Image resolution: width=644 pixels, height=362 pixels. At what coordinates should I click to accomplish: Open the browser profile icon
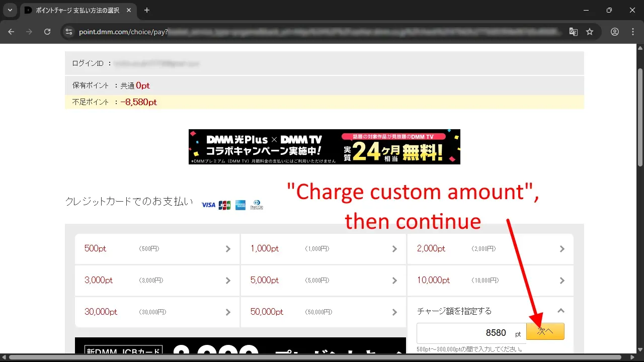coord(615,32)
